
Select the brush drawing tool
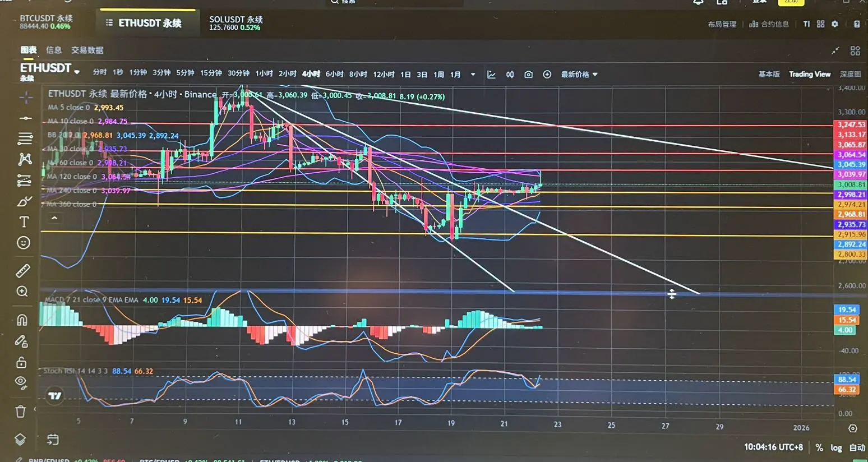[x=24, y=201]
